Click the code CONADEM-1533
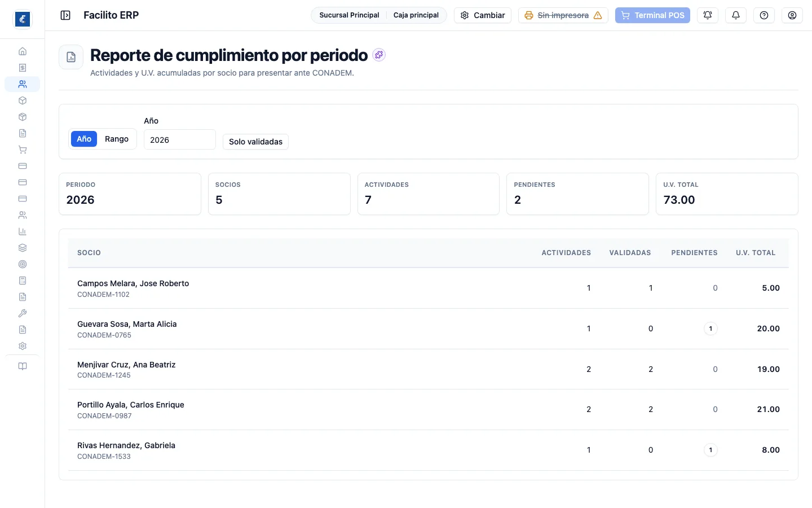The width and height of the screenshot is (812, 508). click(104, 457)
